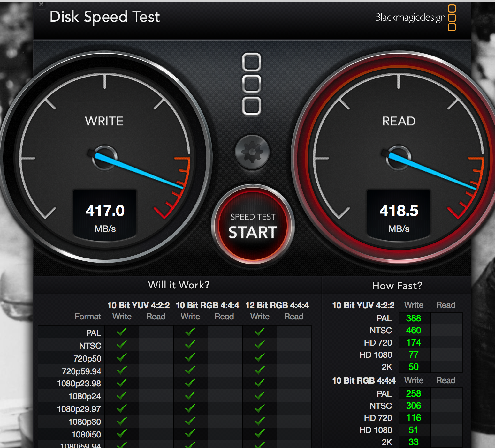This screenshot has height=448, width=495.
Task: Close the Disk Speed Test window
Action: point(41,4)
